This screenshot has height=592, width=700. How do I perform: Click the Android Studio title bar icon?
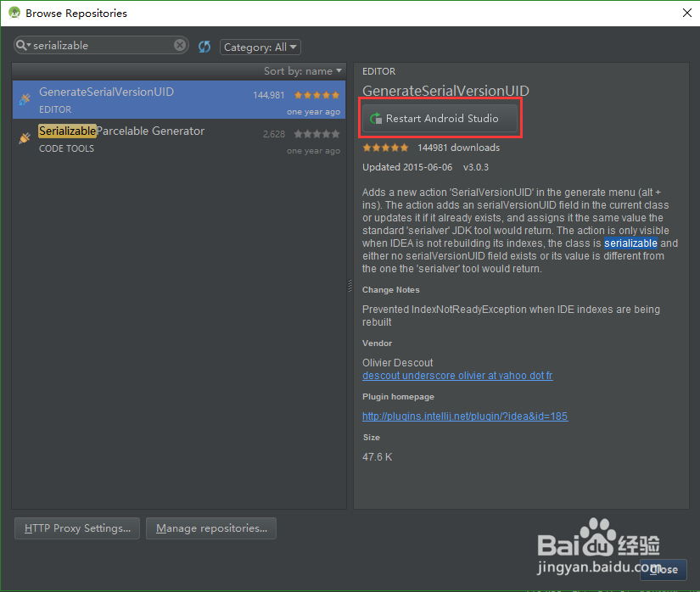coord(14,13)
